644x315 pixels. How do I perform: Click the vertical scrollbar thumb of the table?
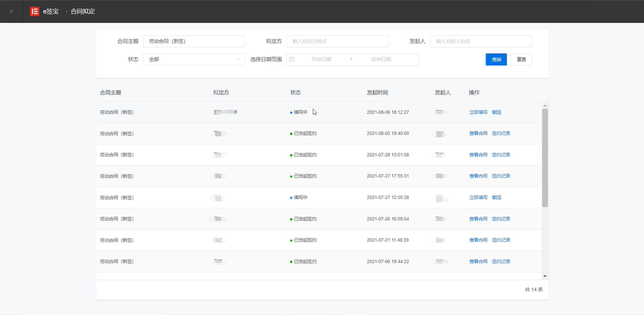click(x=545, y=158)
